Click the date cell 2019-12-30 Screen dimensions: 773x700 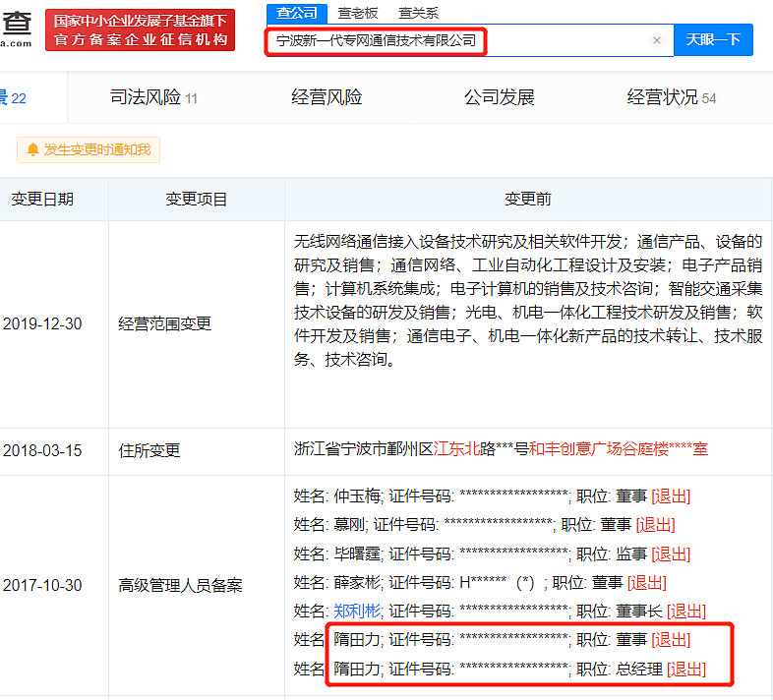pos(42,323)
